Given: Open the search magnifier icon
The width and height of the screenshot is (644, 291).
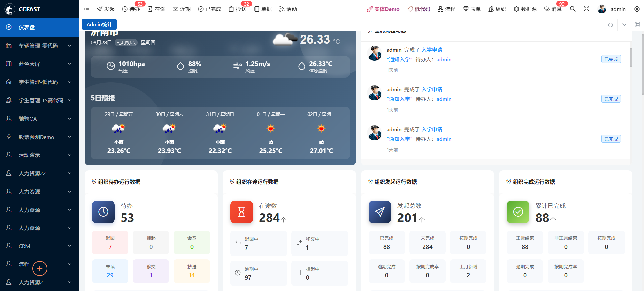Looking at the screenshot, I should point(573,9).
